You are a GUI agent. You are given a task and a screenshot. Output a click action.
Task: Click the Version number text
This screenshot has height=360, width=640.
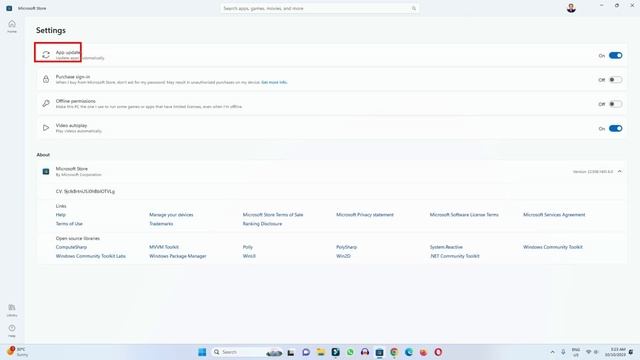tap(593, 172)
